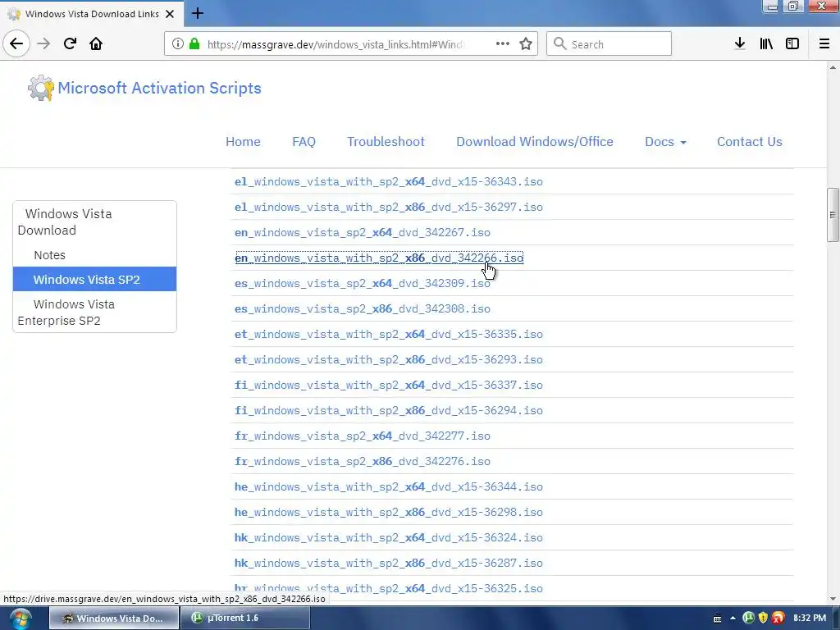840x630 pixels.
Task: Open page actions three-dot menu
Action: point(503,43)
